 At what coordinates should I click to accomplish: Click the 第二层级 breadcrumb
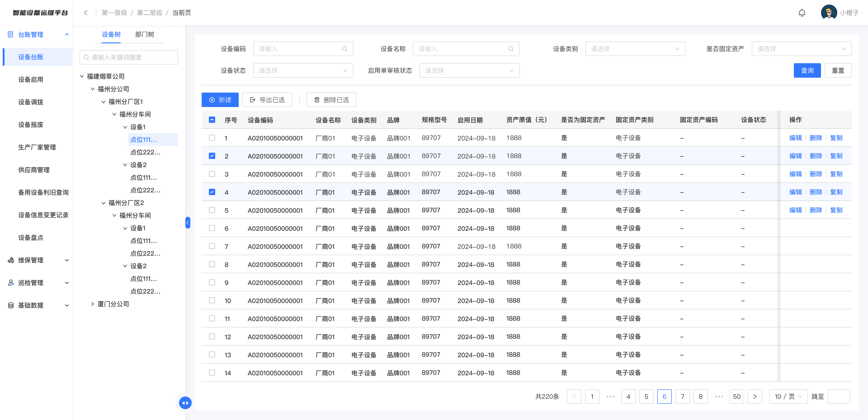pyautogui.click(x=150, y=13)
